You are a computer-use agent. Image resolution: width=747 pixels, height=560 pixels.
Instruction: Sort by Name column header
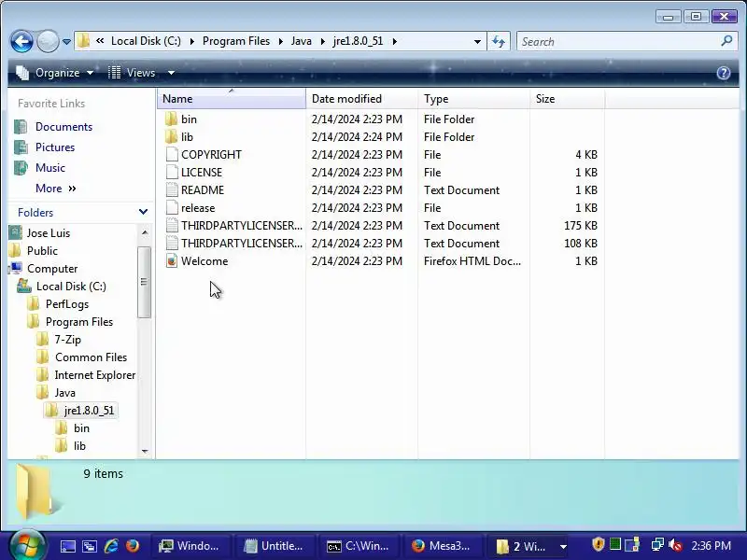point(232,99)
